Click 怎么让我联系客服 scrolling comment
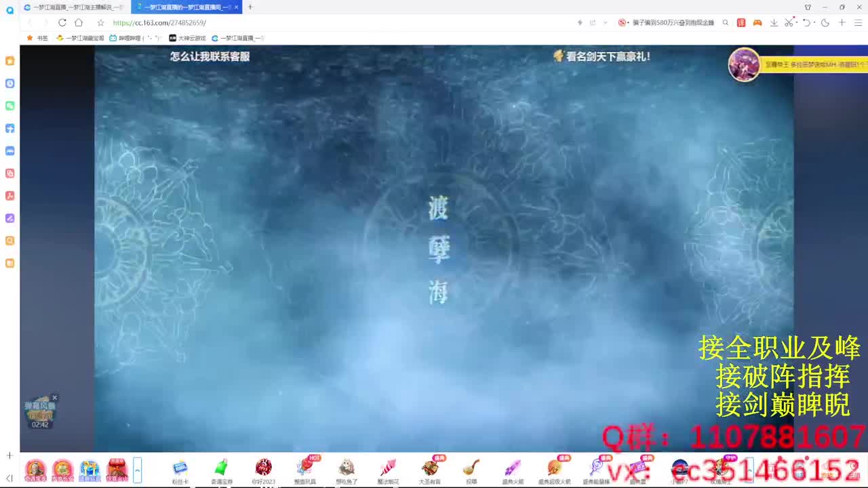868x488 pixels. tap(210, 57)
